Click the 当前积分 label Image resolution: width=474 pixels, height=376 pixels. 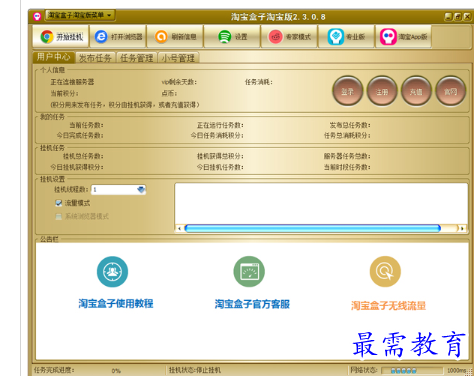[x=64, y=93]
